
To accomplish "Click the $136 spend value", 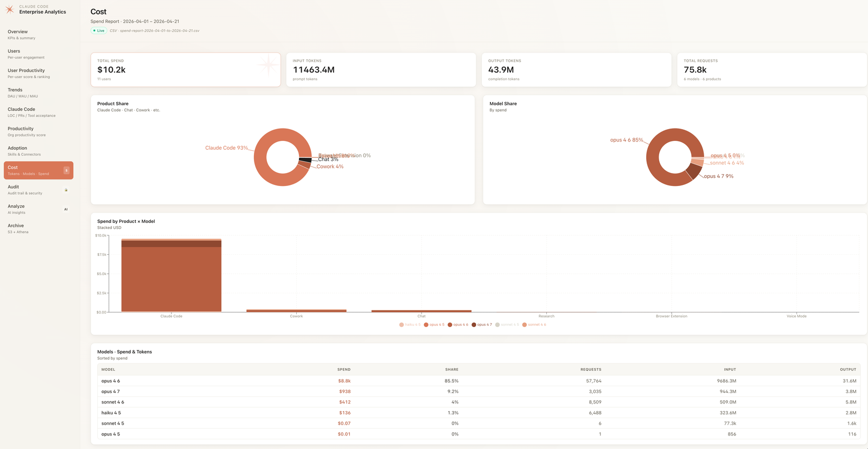I will coord(345,413).
